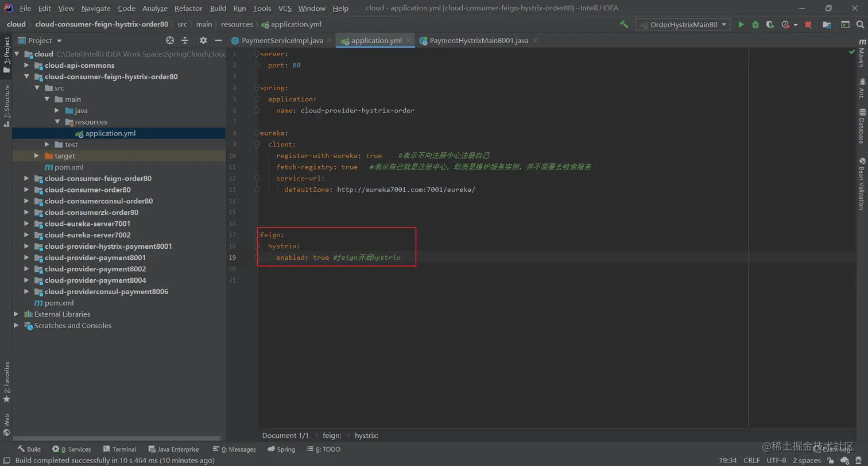Click the hystrix: breadcrumb below the editor
Screen dimensions: 868x466
coord(366,436)
